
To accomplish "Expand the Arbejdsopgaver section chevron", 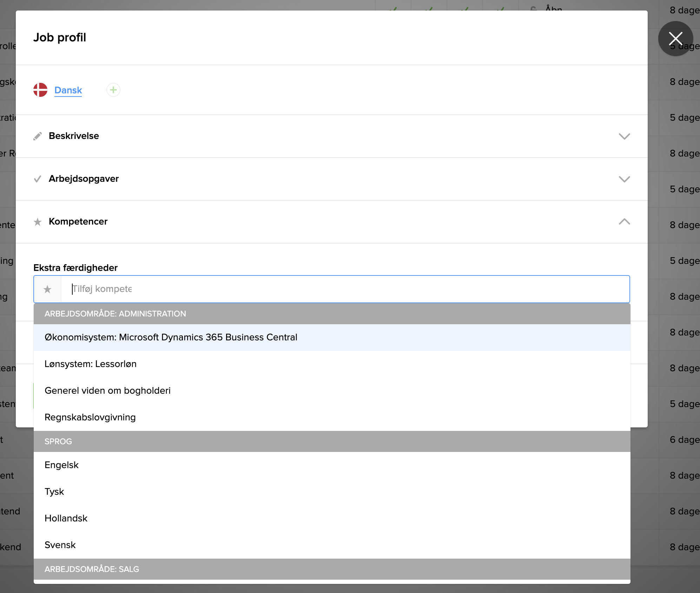I will coord(624,179).
